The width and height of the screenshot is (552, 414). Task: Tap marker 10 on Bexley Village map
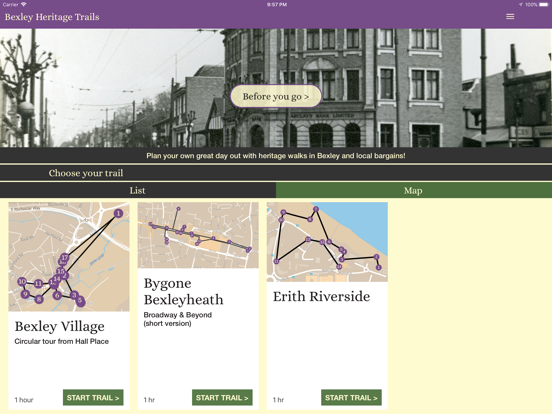(x=22, y=281)
